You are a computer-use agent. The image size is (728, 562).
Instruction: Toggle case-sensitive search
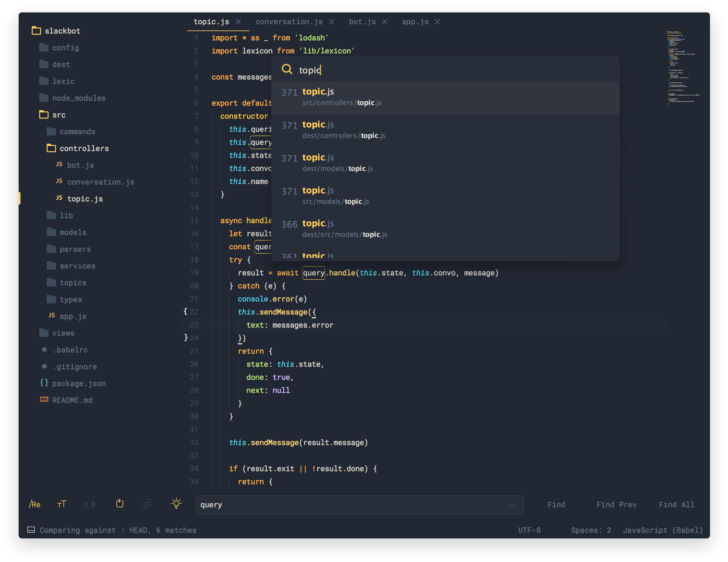point(61,504)
